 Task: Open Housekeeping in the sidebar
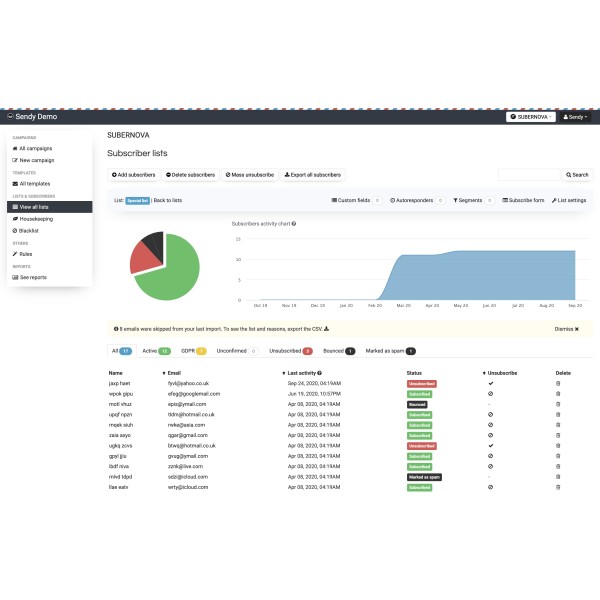click(36, 218)
